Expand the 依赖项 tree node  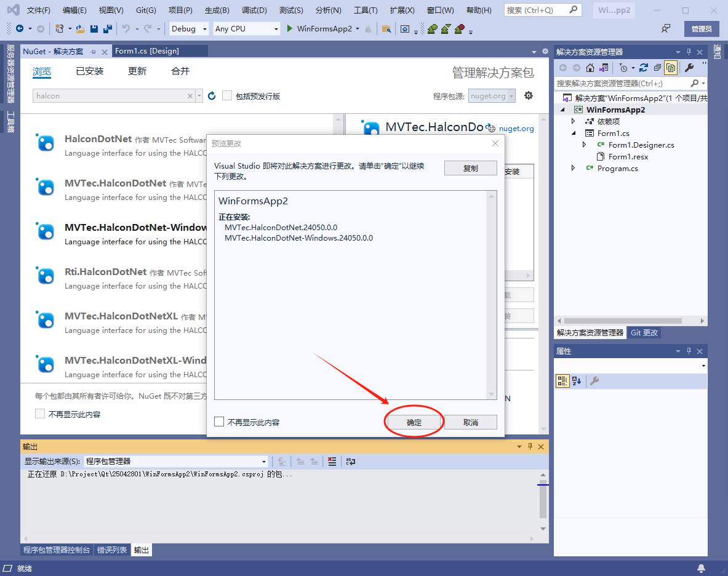[x=572, y=121]
